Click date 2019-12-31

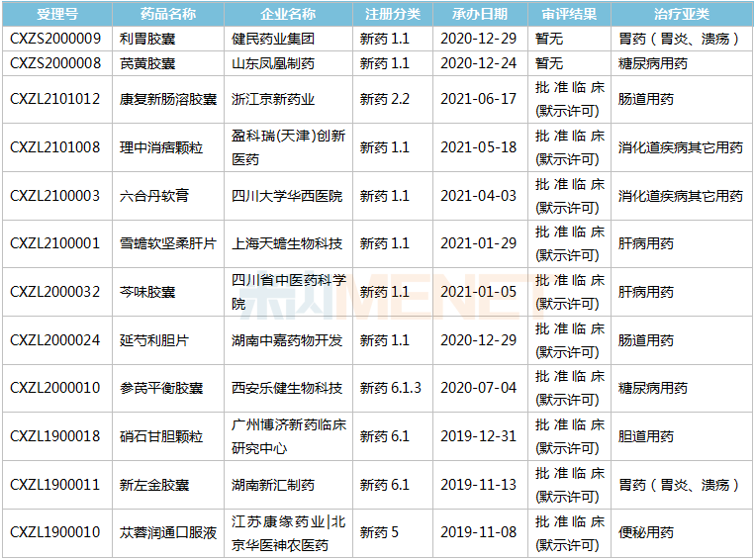point(478,435)
